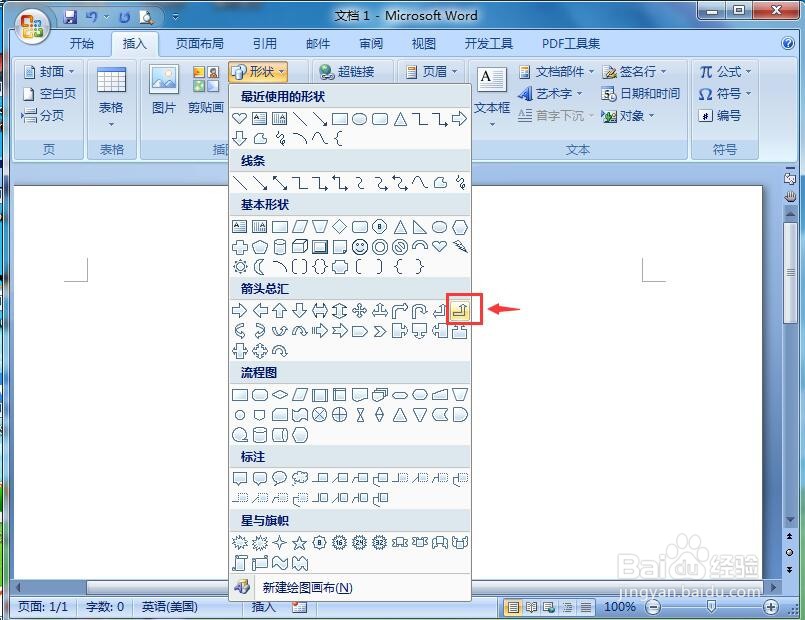Switch to the 页面布局 tab

pyautogui.click(x=200, y=44)
